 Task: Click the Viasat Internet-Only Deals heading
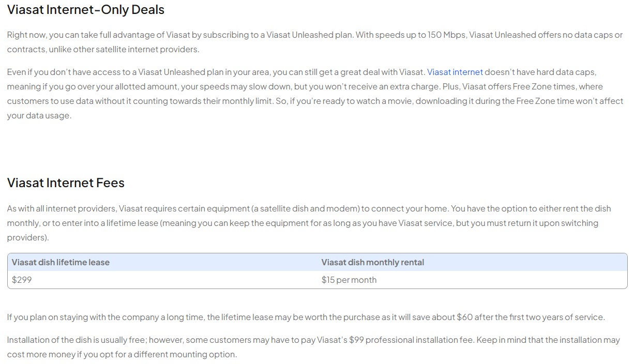[86, 9]
